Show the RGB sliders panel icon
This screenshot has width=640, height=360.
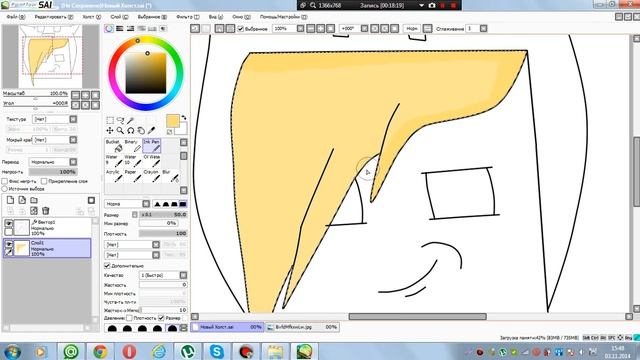[120, 29]
